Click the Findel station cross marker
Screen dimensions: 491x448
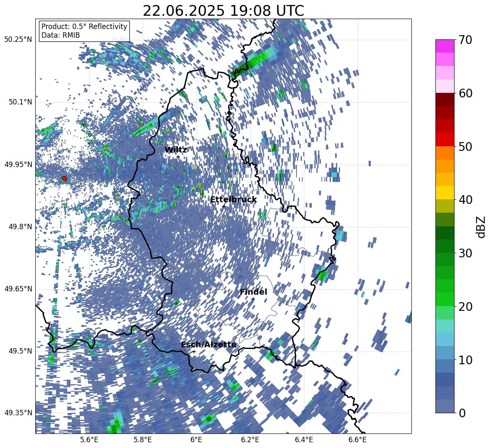(253, 299)
